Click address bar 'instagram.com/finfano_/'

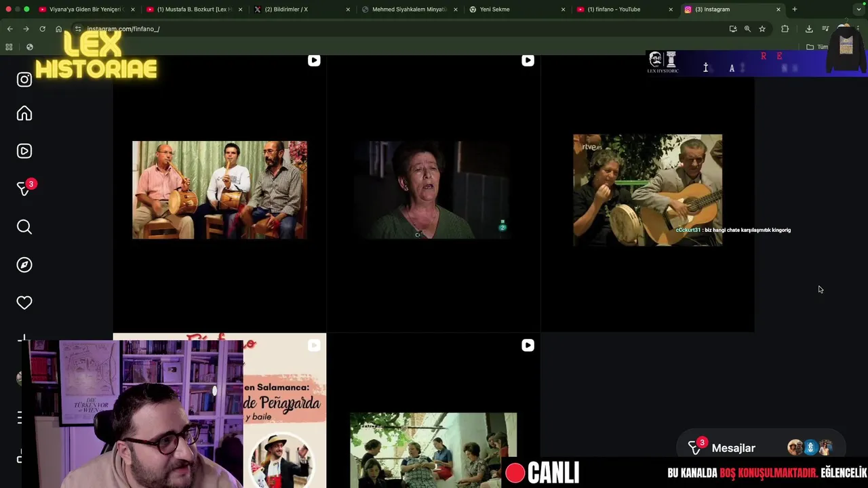[123, 29]
